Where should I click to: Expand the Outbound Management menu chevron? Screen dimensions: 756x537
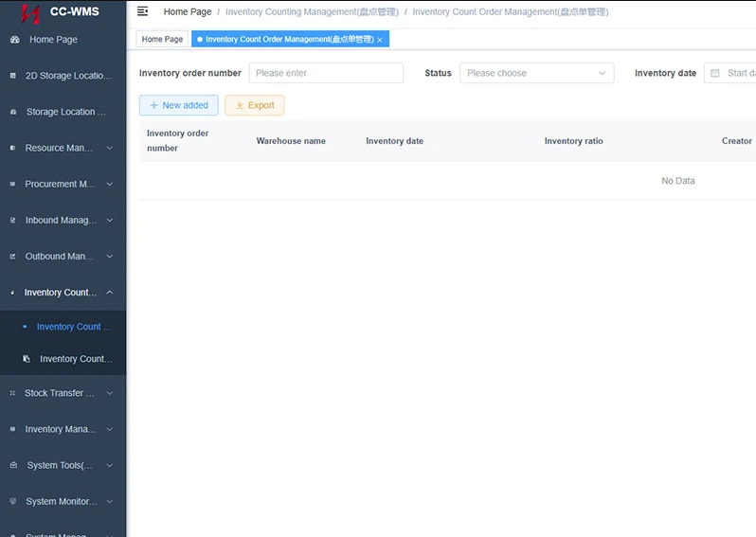coord(110,257)
